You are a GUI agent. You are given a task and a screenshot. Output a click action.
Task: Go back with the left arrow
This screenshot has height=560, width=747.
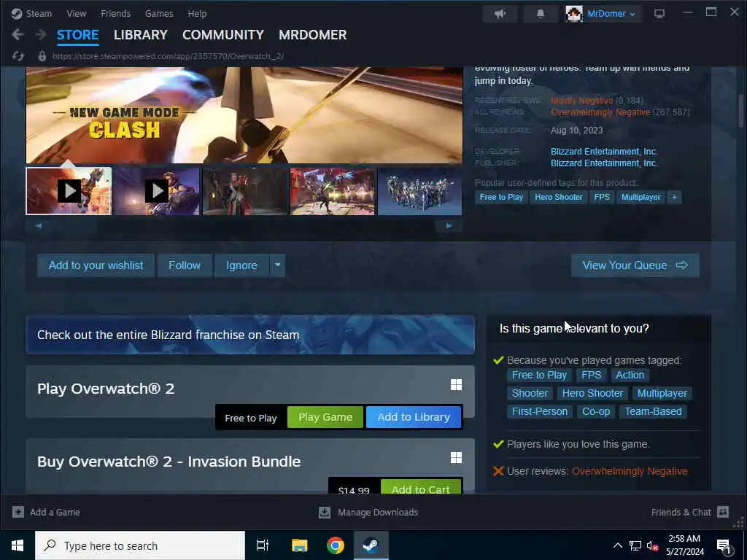point(18,34)
